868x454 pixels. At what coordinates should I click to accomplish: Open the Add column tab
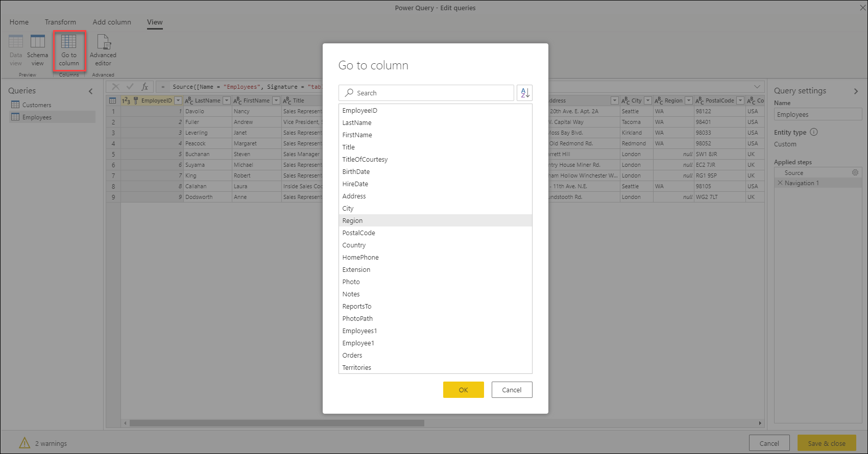click(x=112, y=22)
